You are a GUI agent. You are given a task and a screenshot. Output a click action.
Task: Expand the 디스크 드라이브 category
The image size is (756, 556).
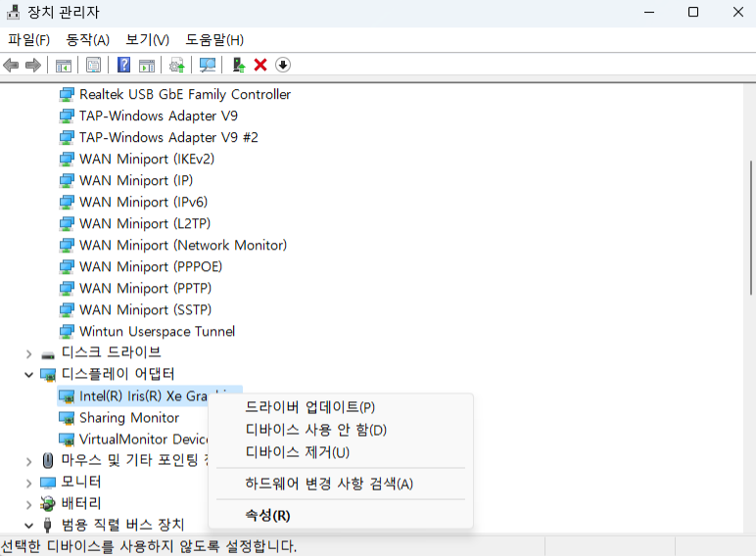(x=28, y=352)
